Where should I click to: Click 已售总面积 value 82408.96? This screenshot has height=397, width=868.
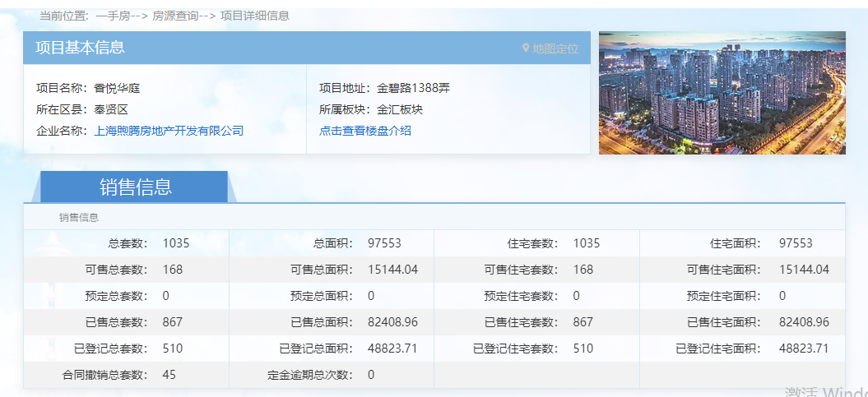click(392, 322)
